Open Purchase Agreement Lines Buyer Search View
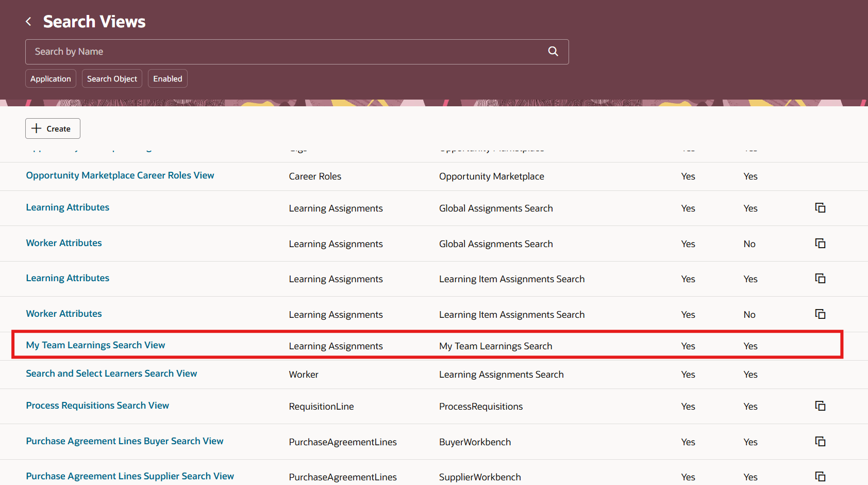Viewport: 868px width, 485px height. (124, 441)
